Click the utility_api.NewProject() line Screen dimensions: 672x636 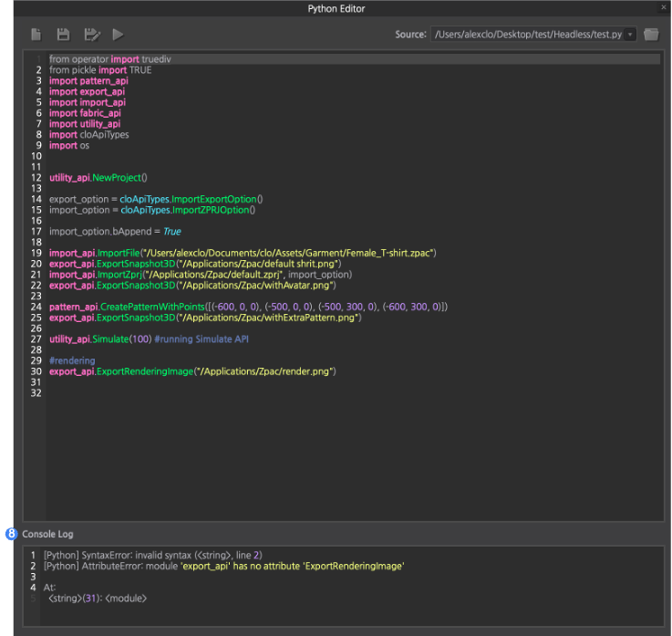point(98,178)
